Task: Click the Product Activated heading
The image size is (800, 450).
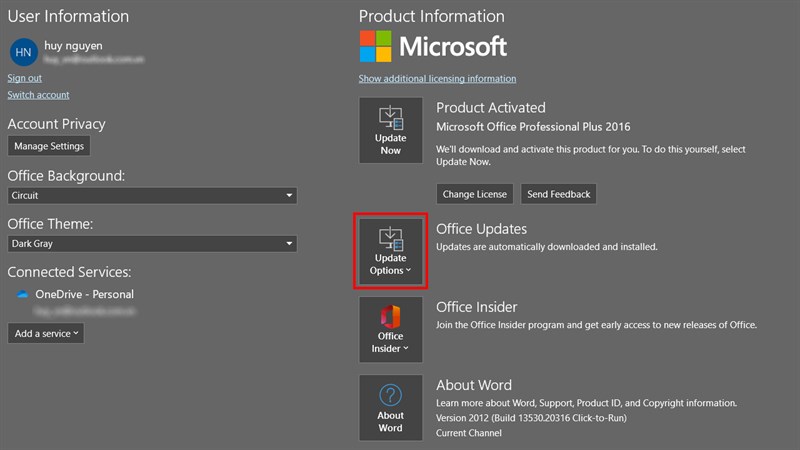Action: click(491, 108)
